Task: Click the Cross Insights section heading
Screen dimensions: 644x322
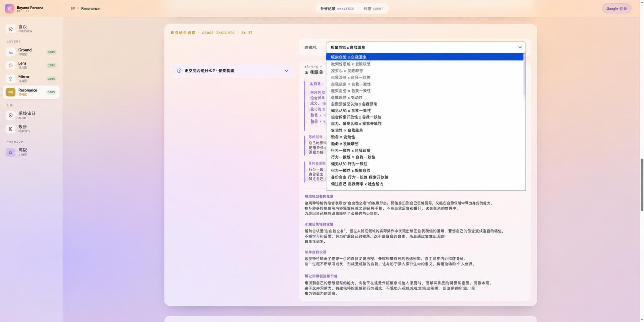Action: (x=211, y=33)
